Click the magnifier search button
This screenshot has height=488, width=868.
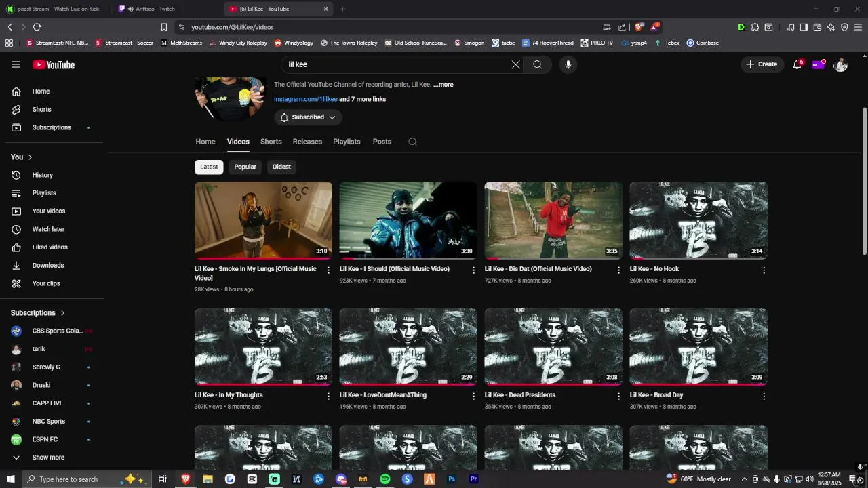537,64
